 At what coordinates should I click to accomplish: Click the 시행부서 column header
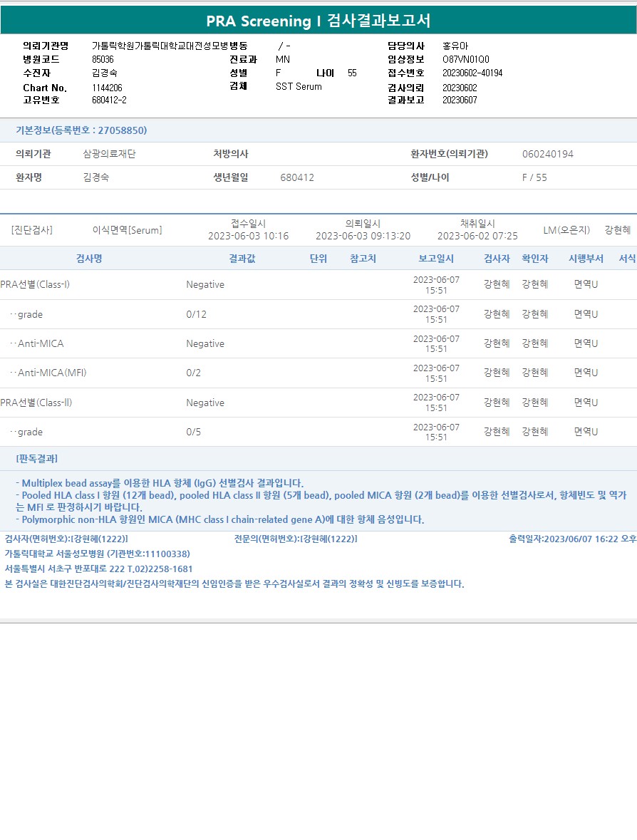(x=586, y=259)
